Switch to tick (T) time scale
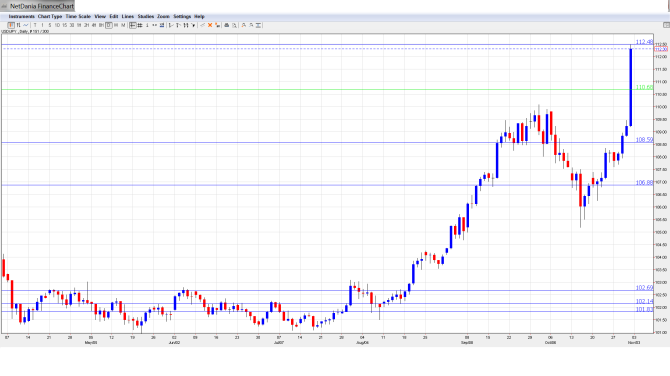The height and width of the screenshot is (376, 670). [x=35, y=25]
